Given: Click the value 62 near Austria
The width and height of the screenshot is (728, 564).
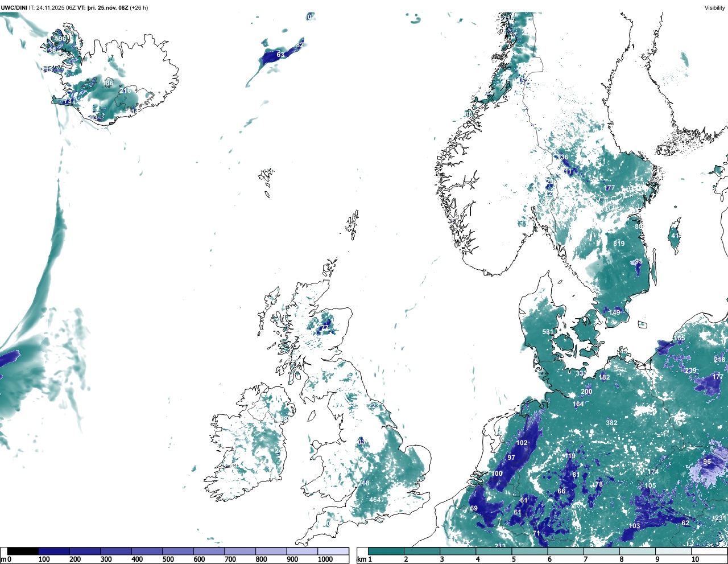Looking at the screenshot, I should [x=685, y=523].
